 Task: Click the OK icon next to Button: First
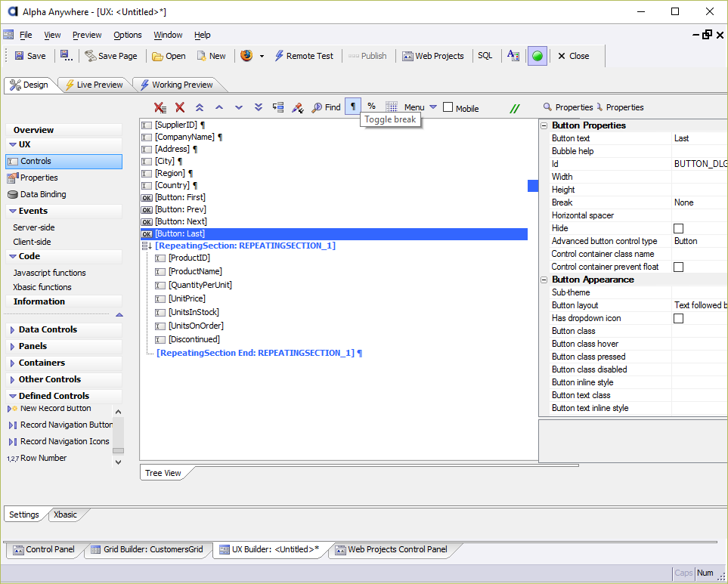147,198
